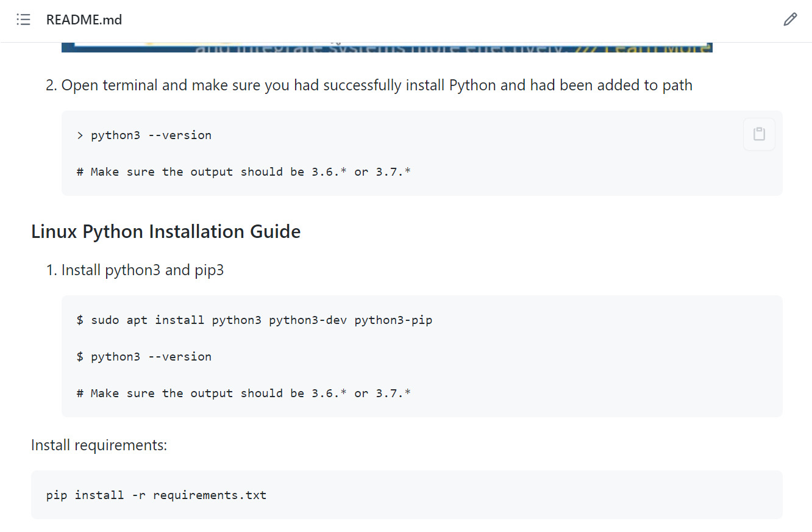Click the 'Open terminal and make sure' step
The height and width of the screenshot is (532, 812).
pos(377,85)
